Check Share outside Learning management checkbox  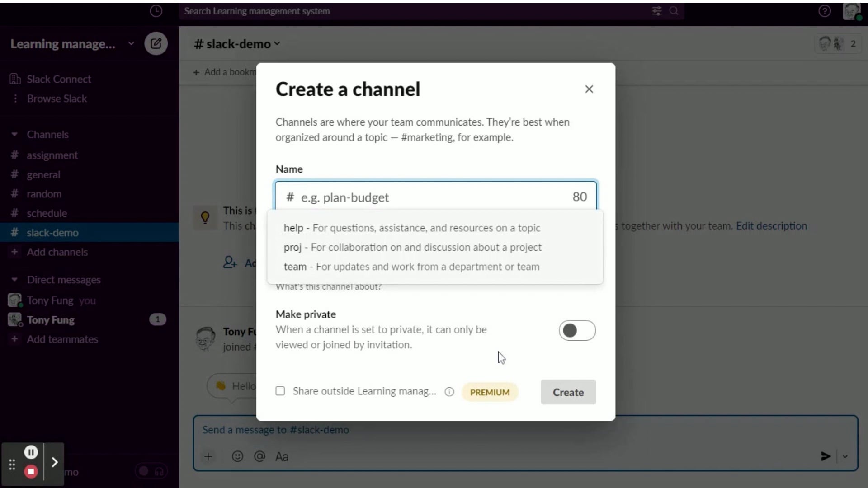[280, 391]
